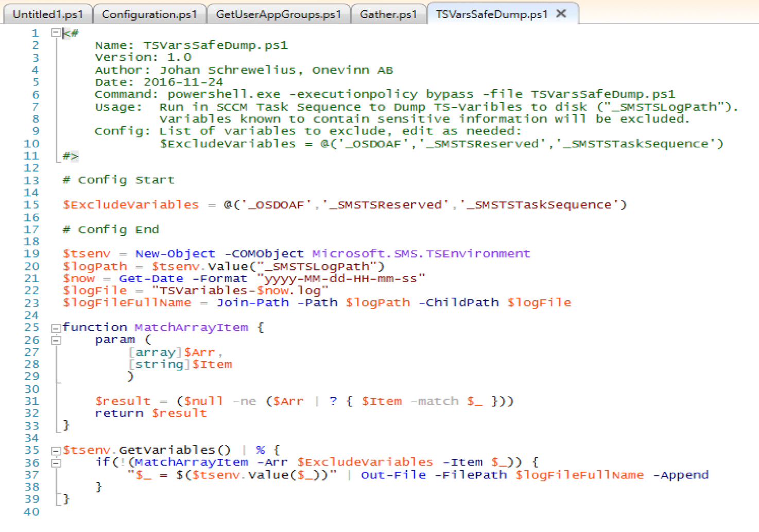
Task: Collapse the if statement block on line 36
Action: pyautogui.click(x=56, y=462)
